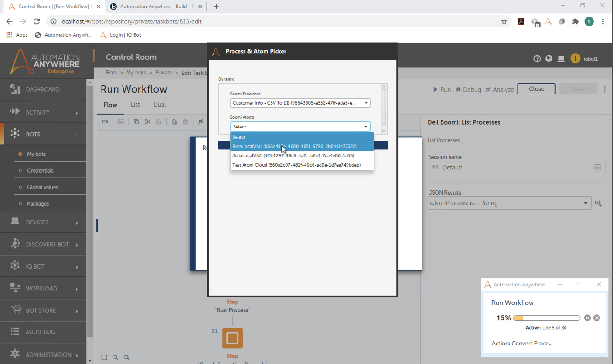Choose JuliaLocalVM1 from the atoms list
Screen dimensions: 613x364
click(302, 155)
